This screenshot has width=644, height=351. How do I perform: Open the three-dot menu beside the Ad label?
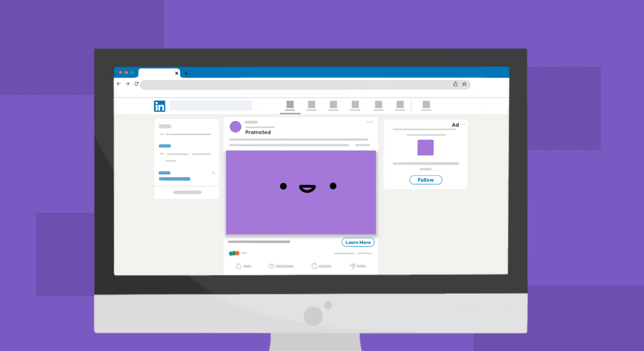(463, 125)
